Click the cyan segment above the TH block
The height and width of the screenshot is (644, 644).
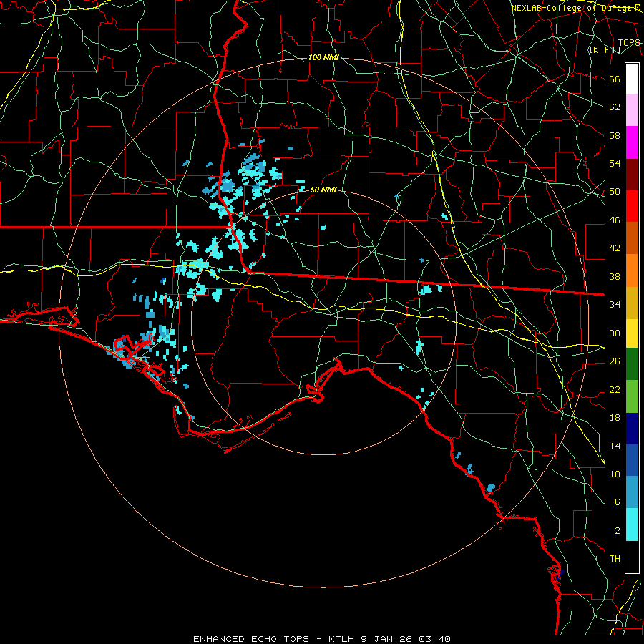[632, 525]
